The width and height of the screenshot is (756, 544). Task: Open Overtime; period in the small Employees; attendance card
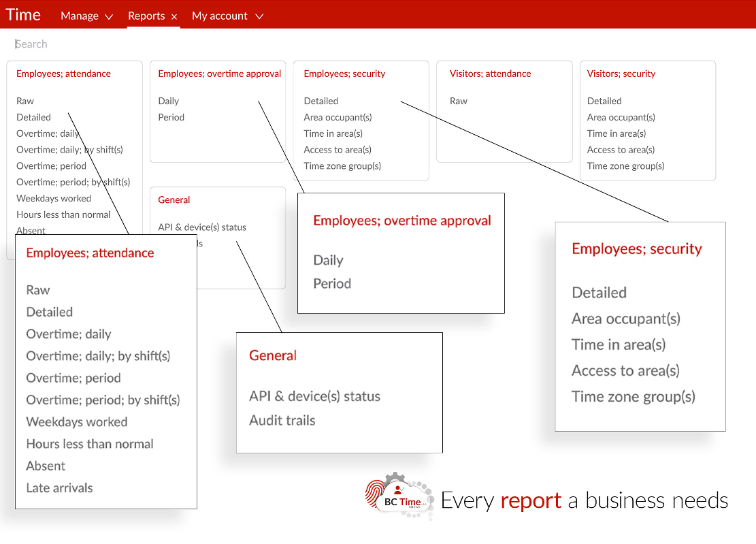coord(51,166)
